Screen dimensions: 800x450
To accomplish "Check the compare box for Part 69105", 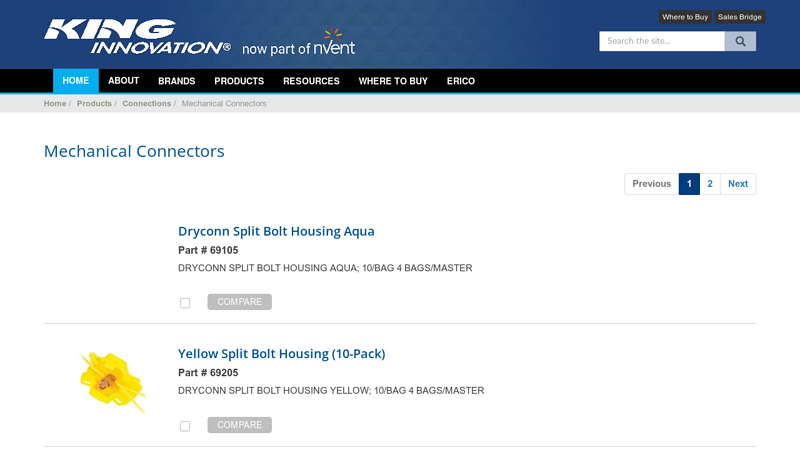I will click(185, 303).
